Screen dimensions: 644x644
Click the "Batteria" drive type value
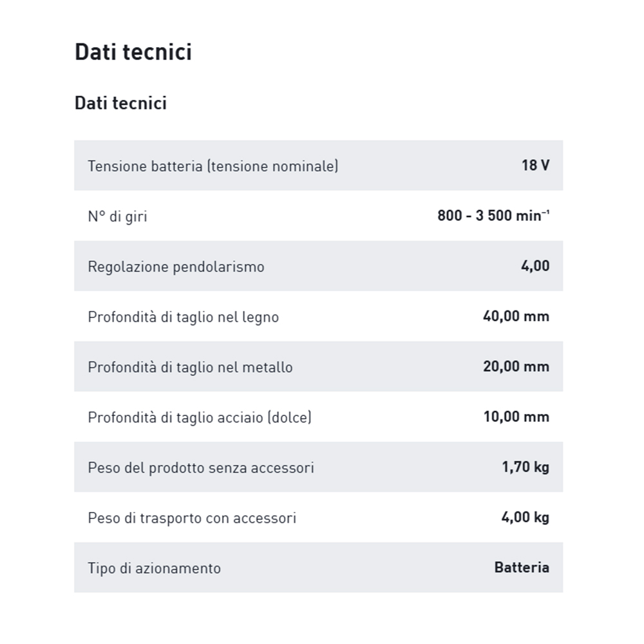(x=522, y=567)
